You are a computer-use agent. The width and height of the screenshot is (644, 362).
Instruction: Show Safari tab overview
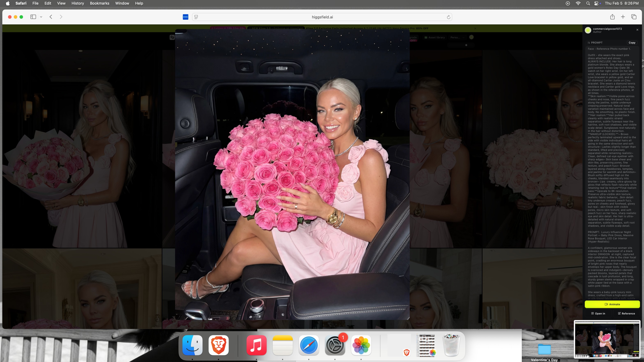tap(634, 17)
